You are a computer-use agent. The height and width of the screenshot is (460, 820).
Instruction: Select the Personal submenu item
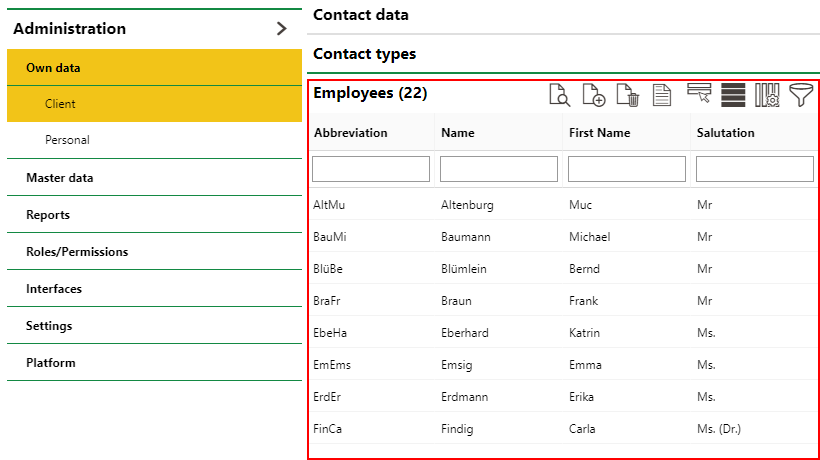click(154, 140)
